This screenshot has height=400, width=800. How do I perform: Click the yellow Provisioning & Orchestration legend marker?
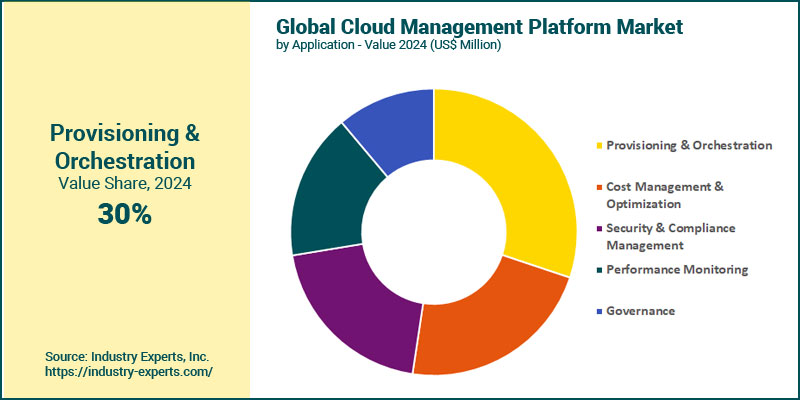click(x=600, y=146)
